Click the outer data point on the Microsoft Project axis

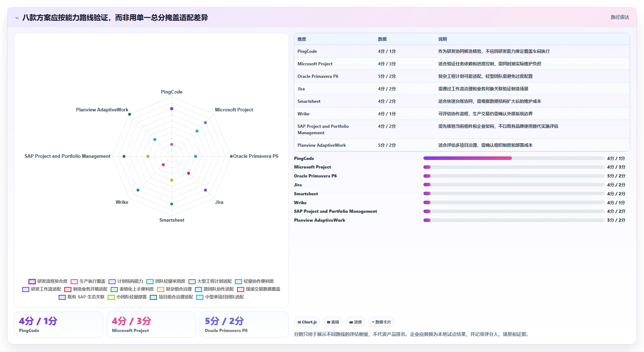pos(205,122)
